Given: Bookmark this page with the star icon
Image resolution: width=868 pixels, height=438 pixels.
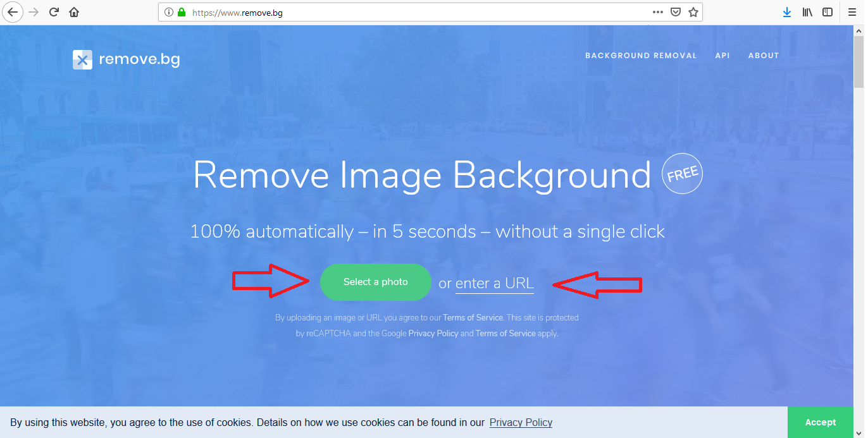Looking at the screenshot, I should pos(693,12).
